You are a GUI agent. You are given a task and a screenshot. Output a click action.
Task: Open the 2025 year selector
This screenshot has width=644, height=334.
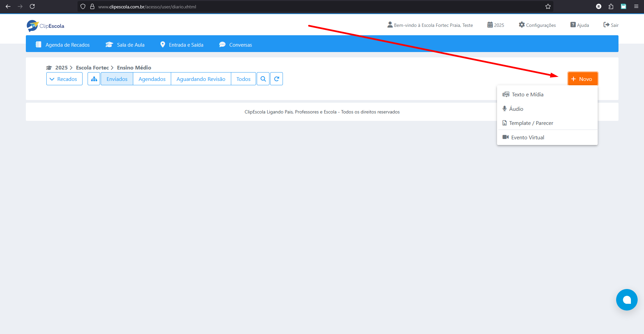[x=496, y=25]
